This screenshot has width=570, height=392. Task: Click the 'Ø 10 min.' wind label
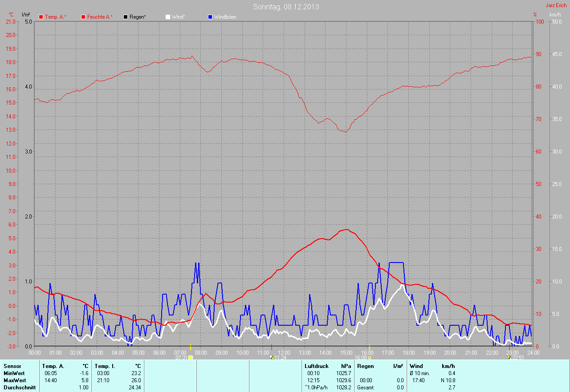(x=419, y=373)
